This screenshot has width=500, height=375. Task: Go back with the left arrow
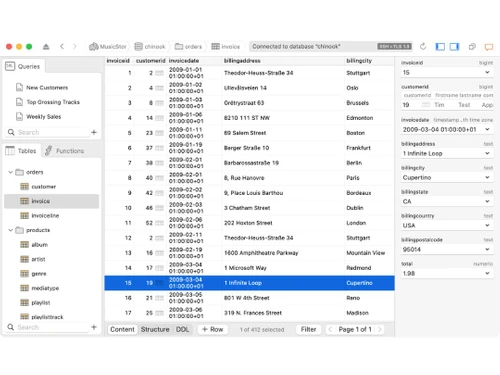pyautogui.click(x=62, y=47)
